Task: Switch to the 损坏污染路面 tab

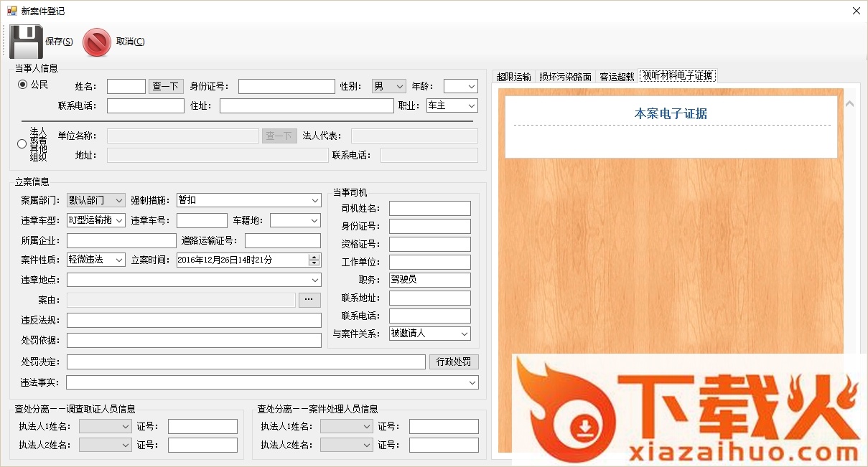Action: 565,76
